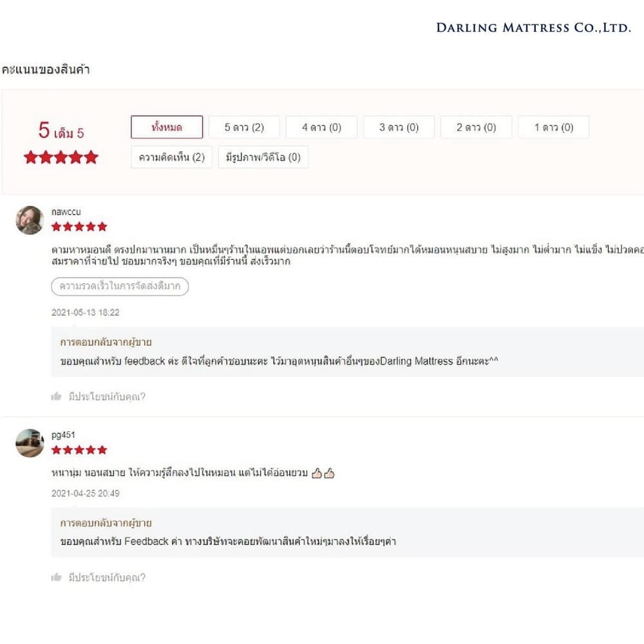Screen dimensions: 644x644
Task: Click seller reply heading under nawccu's review
Action: (106, 342)
